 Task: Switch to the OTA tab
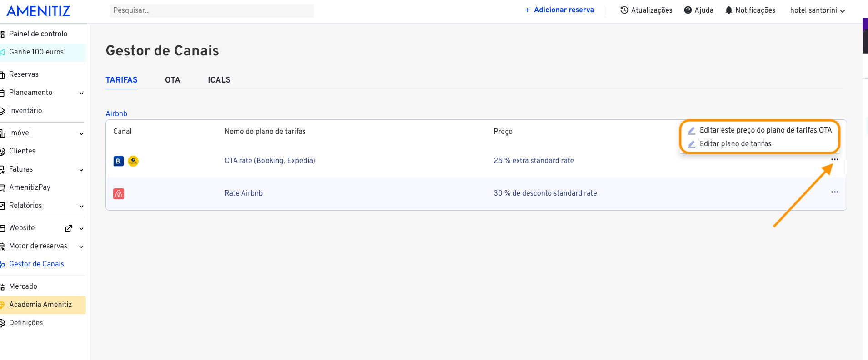click(x=173, y=80)
